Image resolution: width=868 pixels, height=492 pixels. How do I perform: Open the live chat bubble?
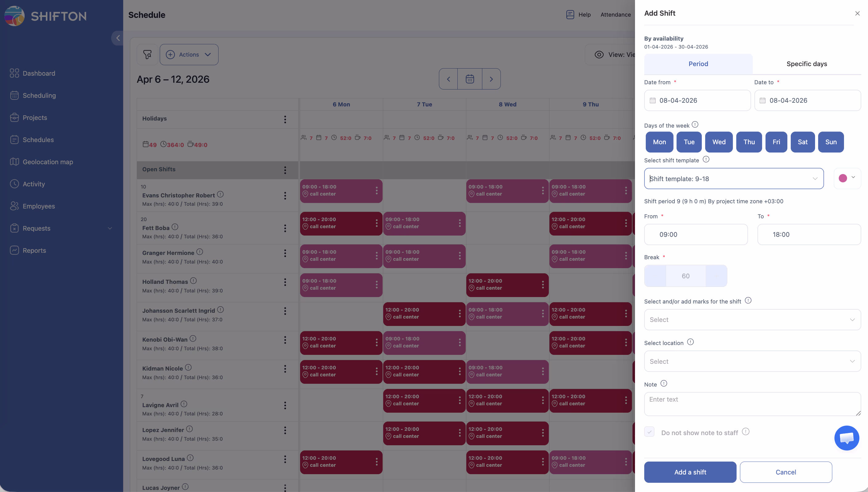(x=846, y=438)
